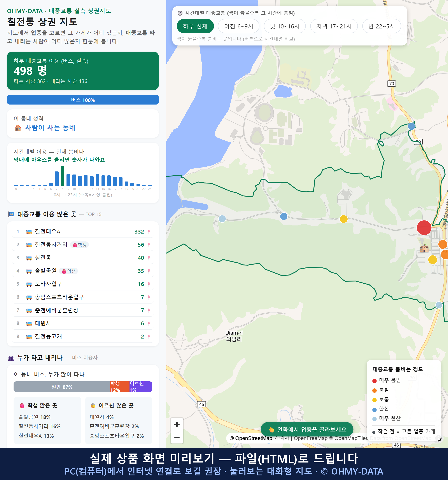Screen dimensions: 448x480
Task: Open the 칠전동사거리 stop row
Action: coord(83,244)
